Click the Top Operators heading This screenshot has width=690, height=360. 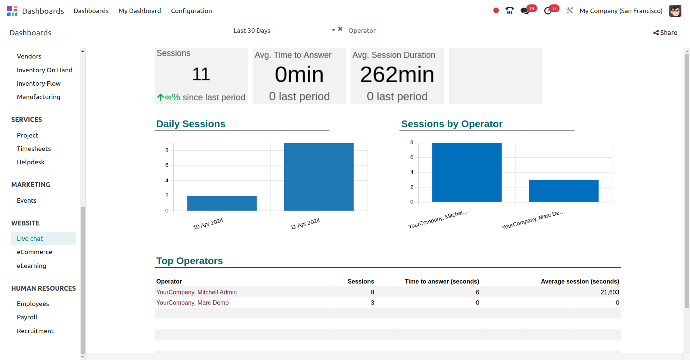pyautogui.click(x=189, y=261)
